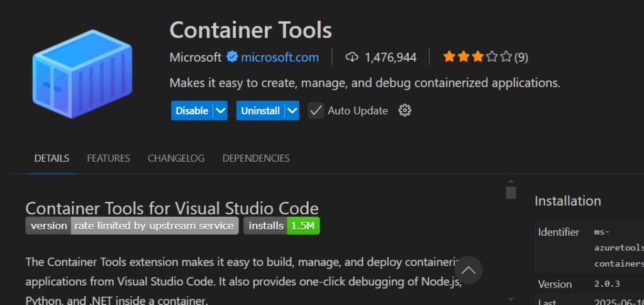This screenshot has width=644, height=305.
Task: Click the readme scrollbar down arrow
Action: click(x=511, y=299)
